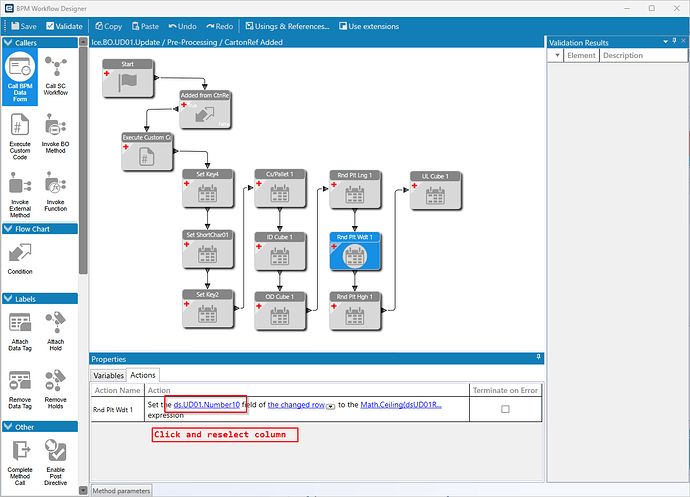Select the Rnd Plt Lng 1 node
The image size is (690, 497).
pyautogui.click(x=355, y=189)
